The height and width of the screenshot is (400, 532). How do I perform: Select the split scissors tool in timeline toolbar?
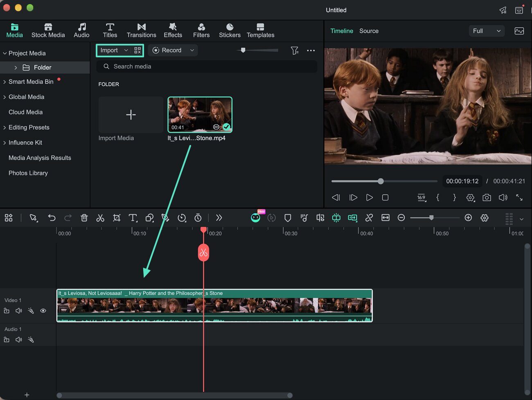100,218
